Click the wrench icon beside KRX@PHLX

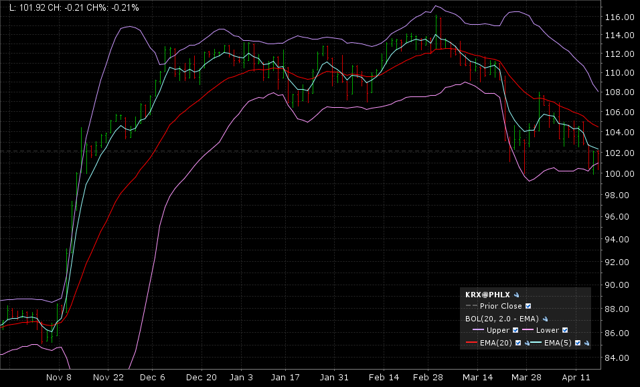(x=516, y=295)
